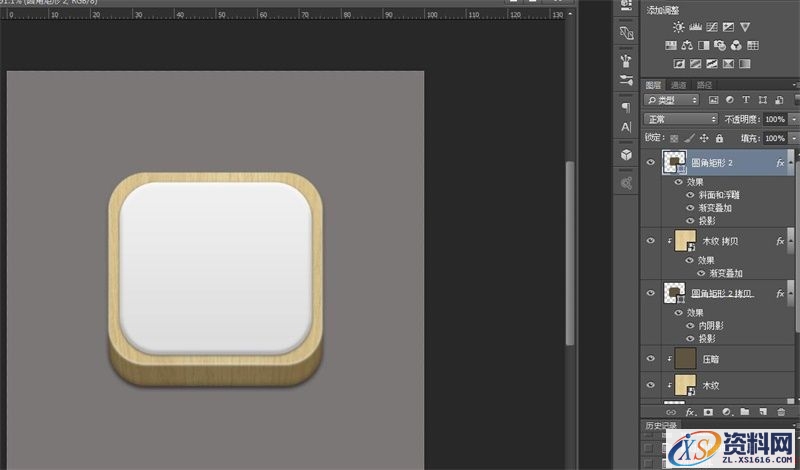This screenshot has height=470, width=800.
Task: Click the fx button on 木纹 拷贝 layer
Action: (x=780, y=241)
